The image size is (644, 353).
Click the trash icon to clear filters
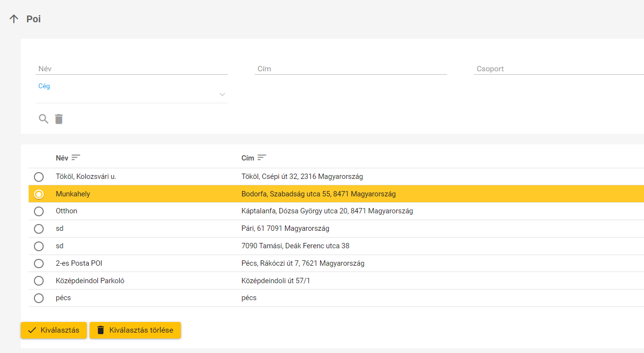(59, 119)
